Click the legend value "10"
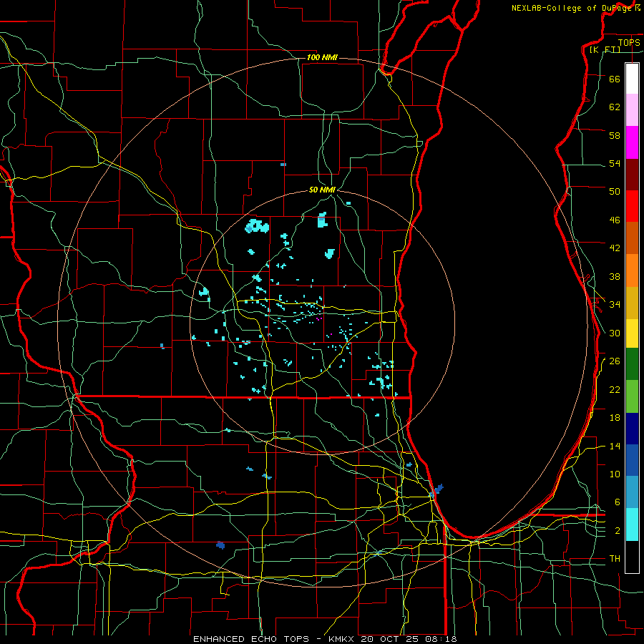This screenshot has height=644, width=644. [615, 474]
